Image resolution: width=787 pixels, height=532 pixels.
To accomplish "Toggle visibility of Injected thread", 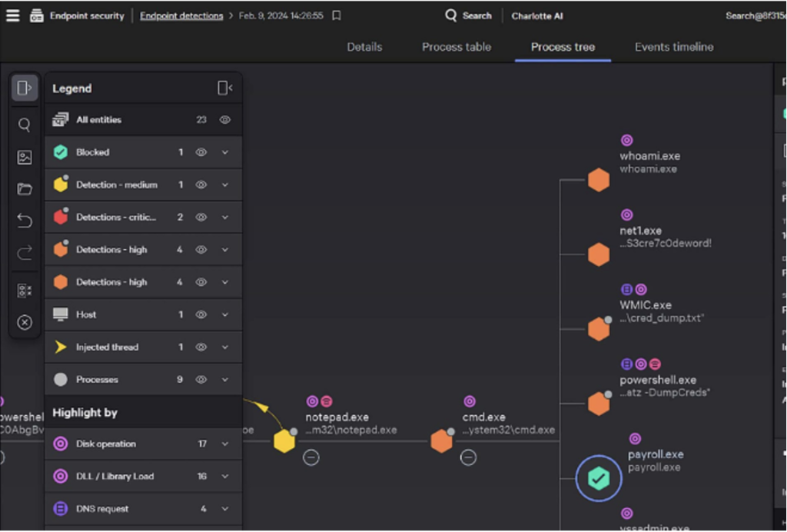I will pyautogui.click(x=201, y=347).
